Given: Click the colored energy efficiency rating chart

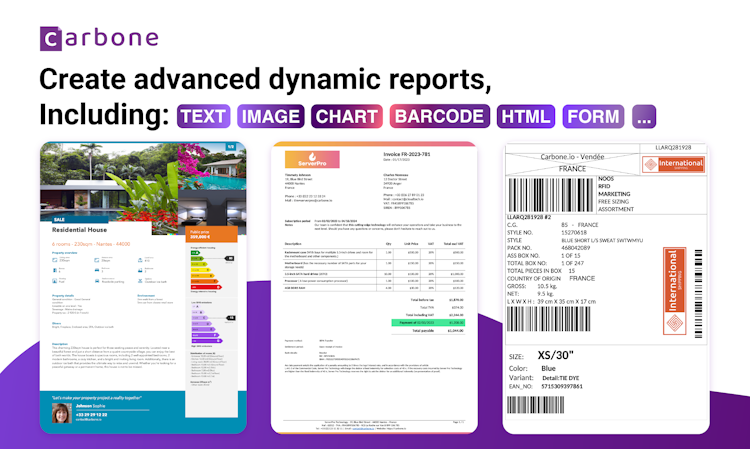Looking at the screenshot, I should pyautogui.click(x=212, y=270).
